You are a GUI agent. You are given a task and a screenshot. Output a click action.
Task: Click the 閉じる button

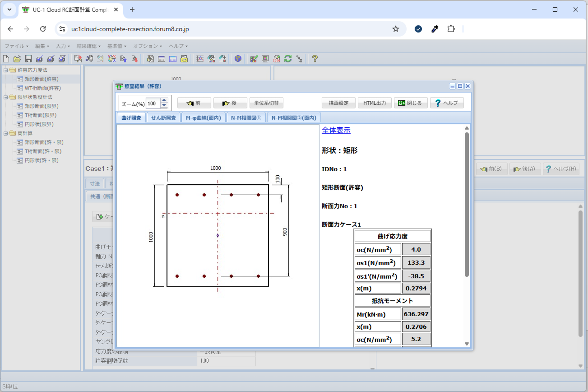point(411,103)
